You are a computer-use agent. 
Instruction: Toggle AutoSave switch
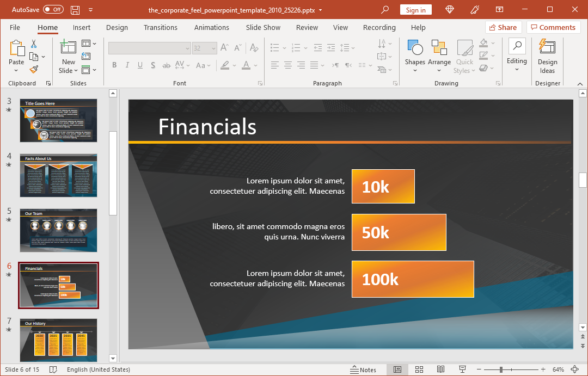[x=53, y=10]
